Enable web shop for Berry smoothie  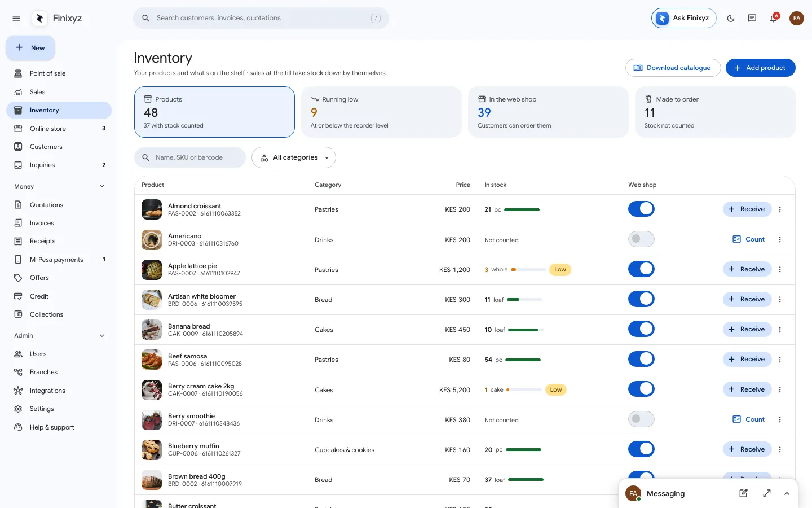pyautogui.click(x=641, y=419)
